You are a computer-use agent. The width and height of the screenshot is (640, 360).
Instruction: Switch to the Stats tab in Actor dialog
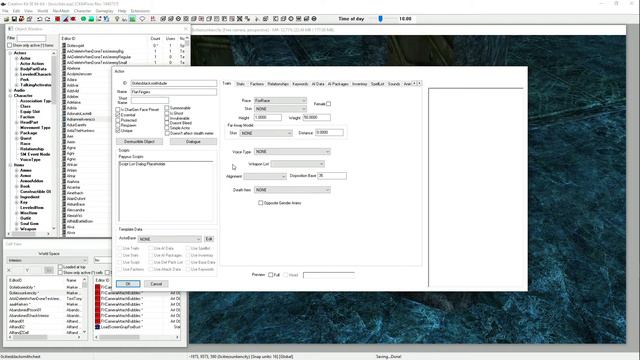pyautogui.click(x=240, y=84)
